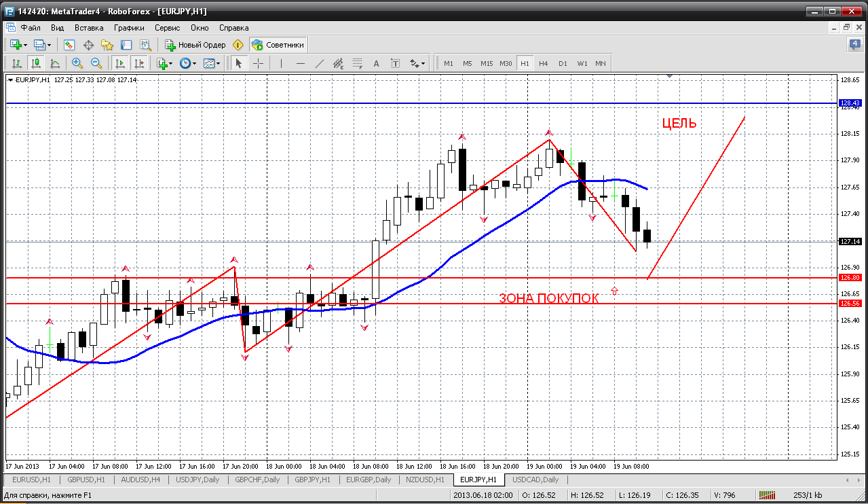Screen dimensions: 868x504
Task: Click the 128.43 blue price level label
Action: (x=850, y=103)
